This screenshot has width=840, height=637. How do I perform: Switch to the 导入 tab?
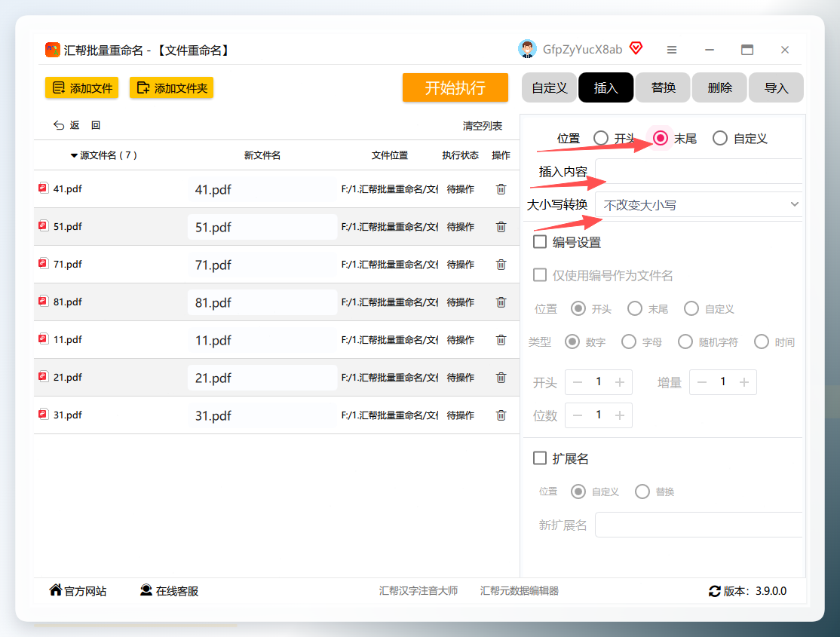click(x=776, y=87)
